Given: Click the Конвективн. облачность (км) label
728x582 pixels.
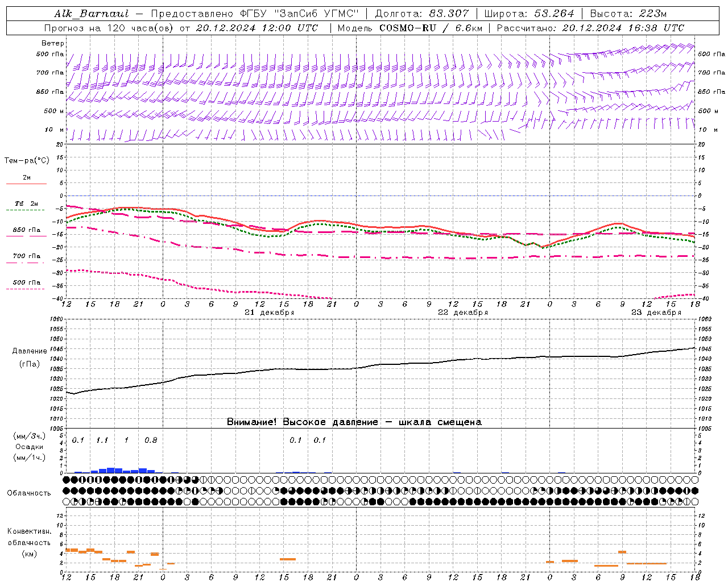Looking at the screenshot, I should point(29,542).
